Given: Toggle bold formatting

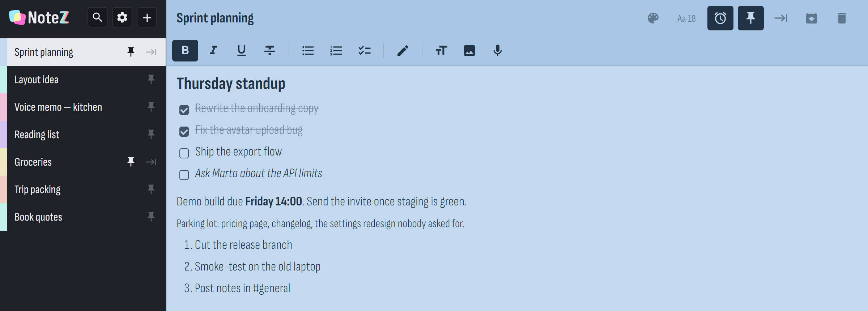Looking at the screenshot, I should 185,51.
